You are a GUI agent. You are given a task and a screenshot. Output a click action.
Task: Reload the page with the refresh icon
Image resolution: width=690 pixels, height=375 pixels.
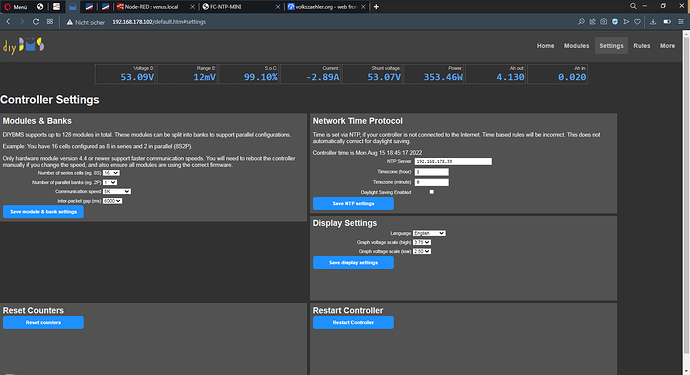pyautogui.click(x=36, y=22)
